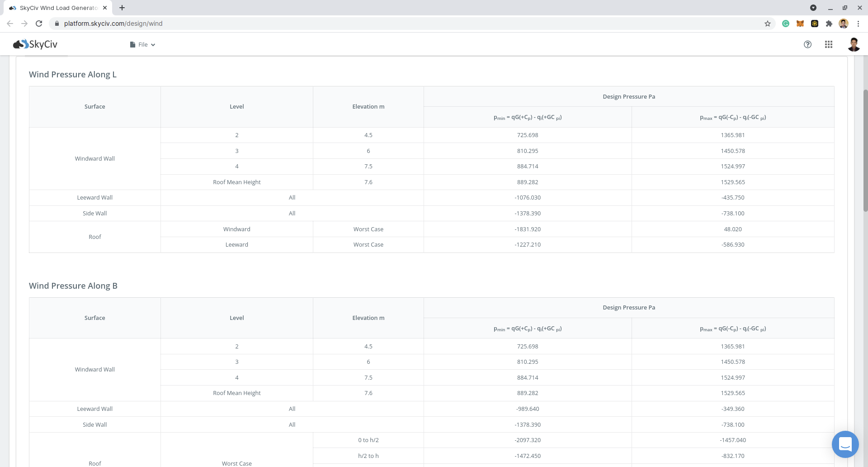868x467 pixels.
Task: Open the apps grid menu
Action: (829, 44)
